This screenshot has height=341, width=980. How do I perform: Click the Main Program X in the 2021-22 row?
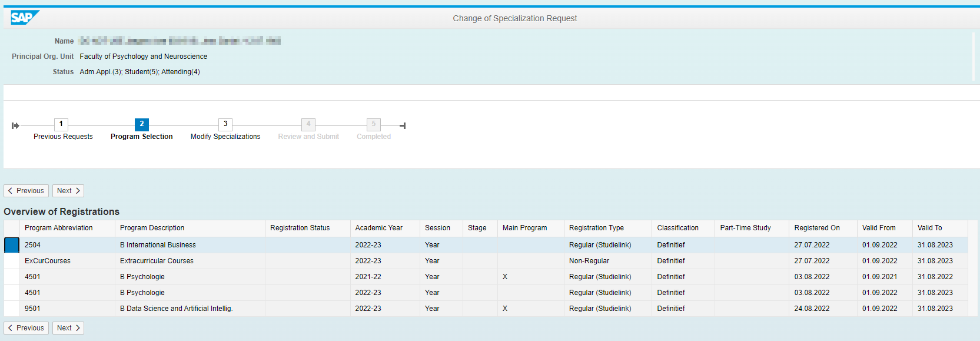click(505, 277)
